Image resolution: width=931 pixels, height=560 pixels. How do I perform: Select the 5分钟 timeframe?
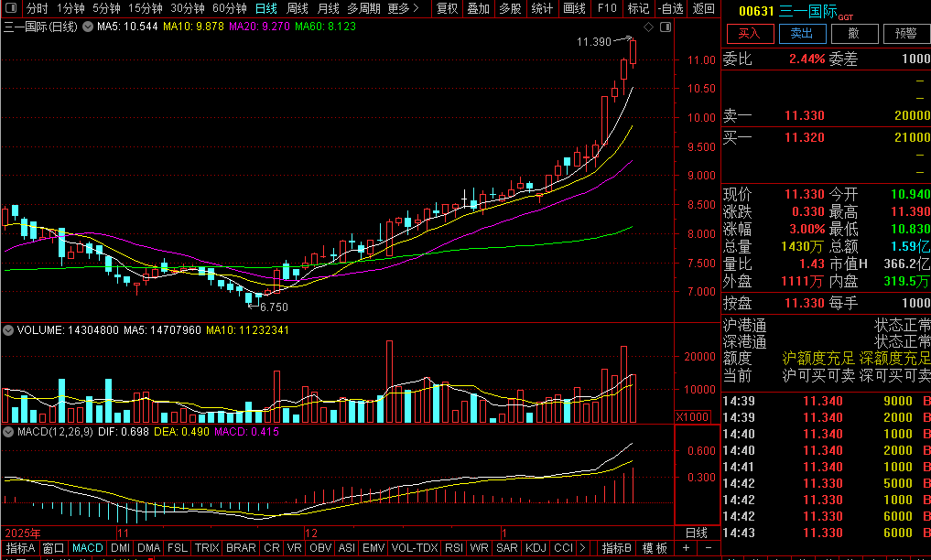(106, 8)
